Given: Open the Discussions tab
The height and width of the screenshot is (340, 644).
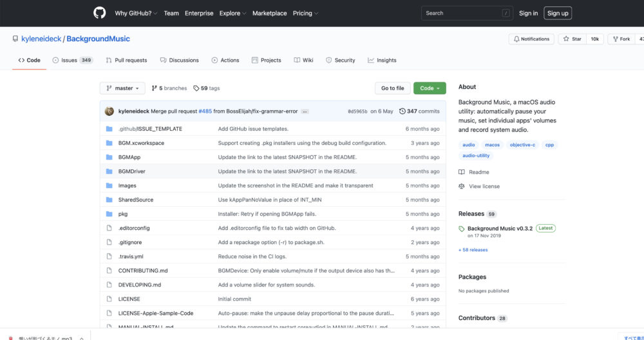Looking at the screenshot, I should tap(180, 61).
